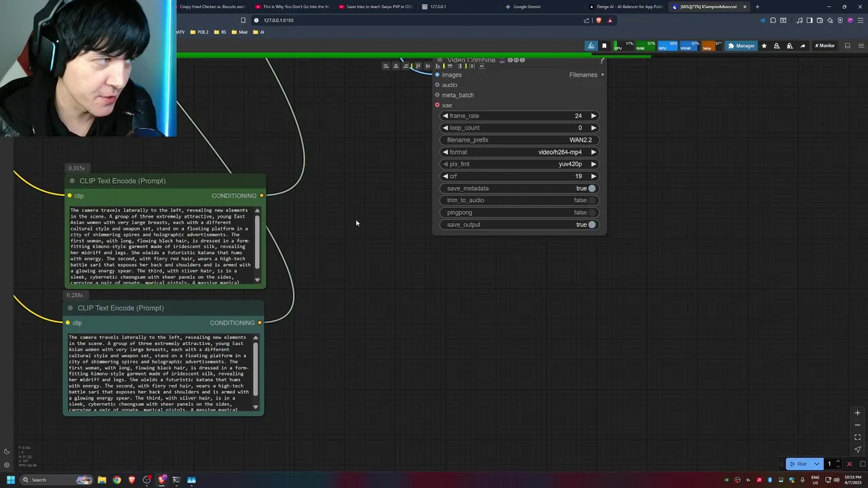The image size is (868, 488).
Task: Open the Windows Start menu
Action: point(11,480)
